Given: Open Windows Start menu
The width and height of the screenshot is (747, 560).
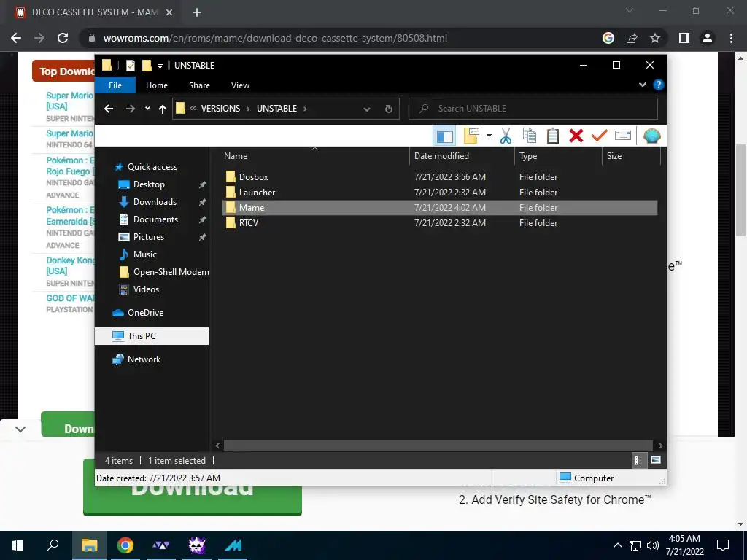Looking at the screenshot, I should click(18, 545).
